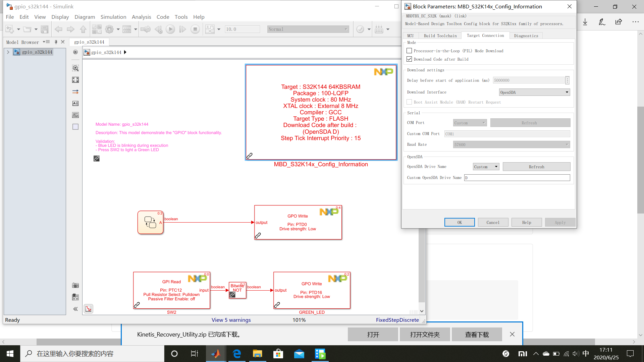Click the Zoom In magnifier in palette
The height and width of the screenshot is (362, 644).
click(x=75, y=68)
